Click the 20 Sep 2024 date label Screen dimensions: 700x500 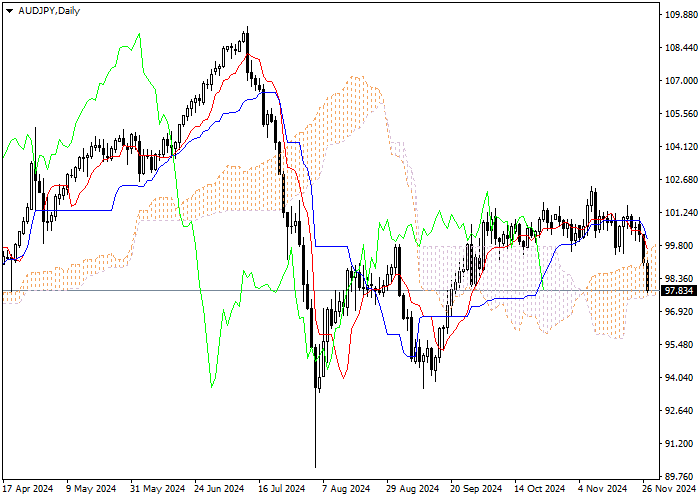(476, 489)
